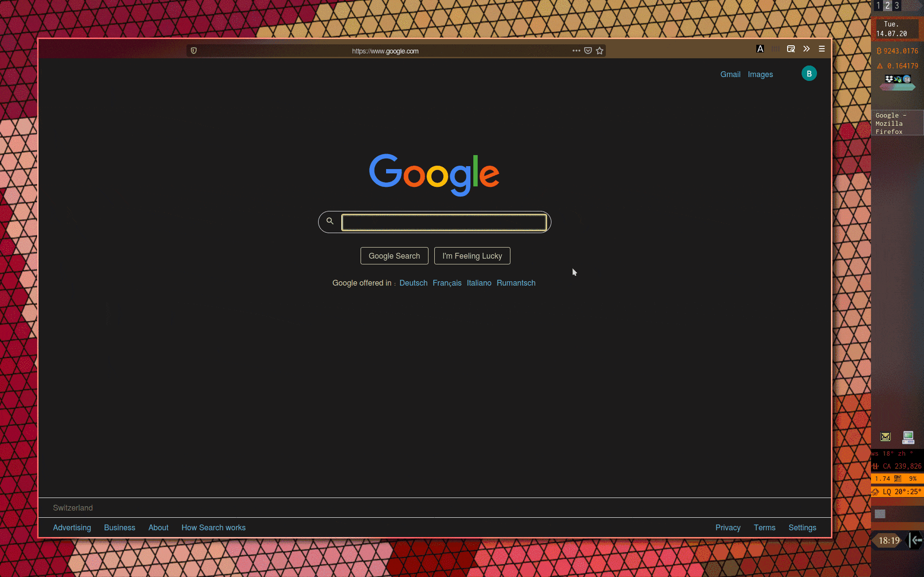The image size is (924, 577).
Task: Switch Google language to Deutsch
Action: (413, 283)
